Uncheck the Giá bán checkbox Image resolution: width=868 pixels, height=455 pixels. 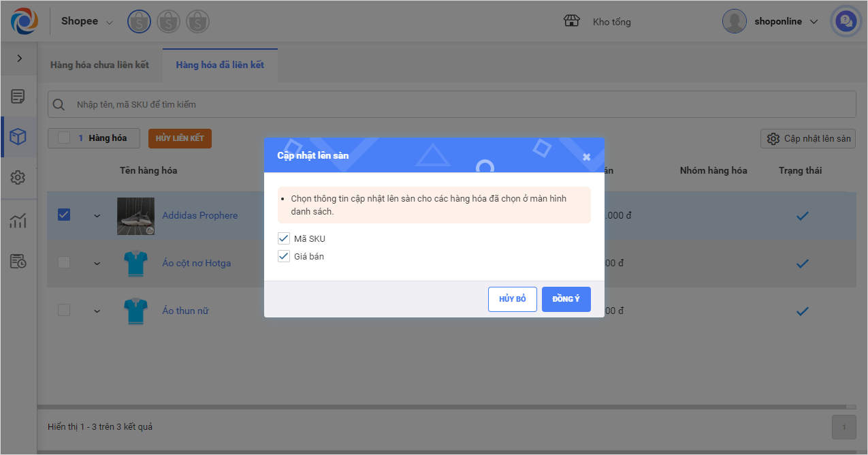point(284,257)
